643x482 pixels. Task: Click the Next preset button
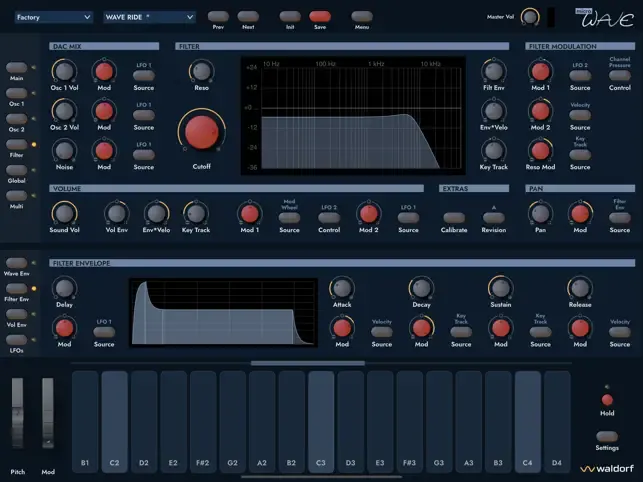248,17
